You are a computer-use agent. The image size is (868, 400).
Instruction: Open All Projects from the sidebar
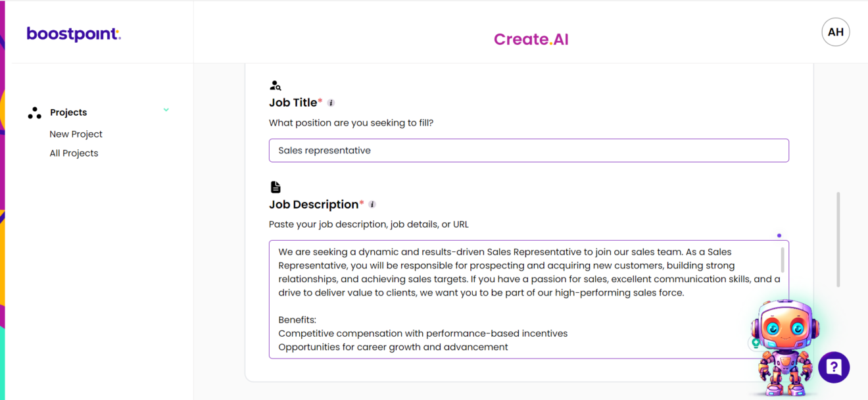point(74,153)
